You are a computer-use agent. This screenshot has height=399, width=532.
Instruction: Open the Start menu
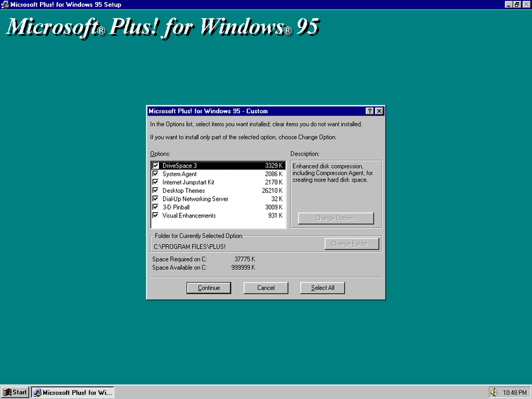point(13,392)
